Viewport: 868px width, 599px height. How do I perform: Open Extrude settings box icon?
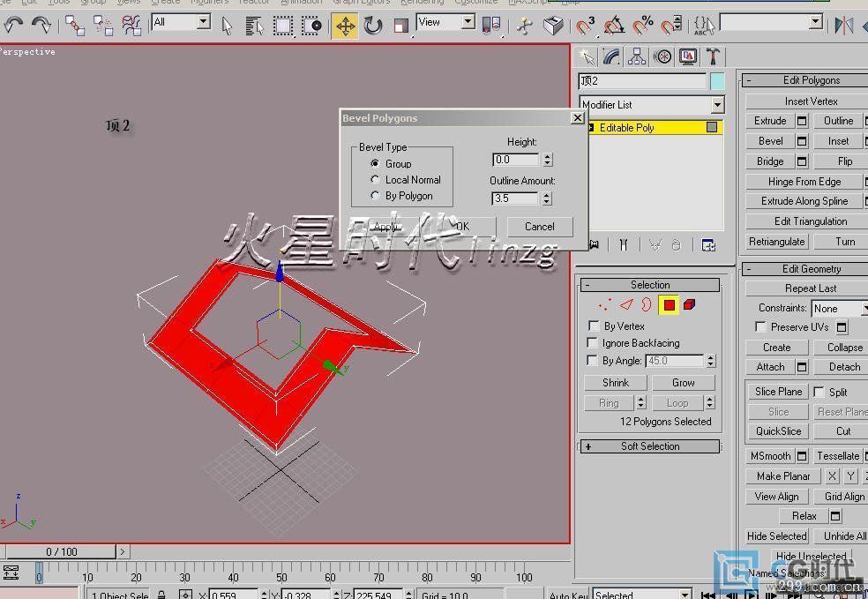click(802, 121)
